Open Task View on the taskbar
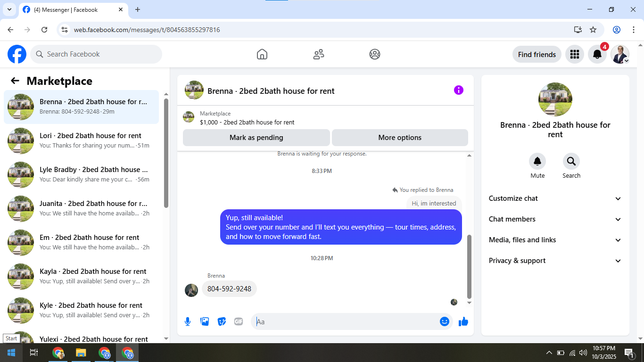The height and width of the screenshot is (362, 644). [34, 353]
